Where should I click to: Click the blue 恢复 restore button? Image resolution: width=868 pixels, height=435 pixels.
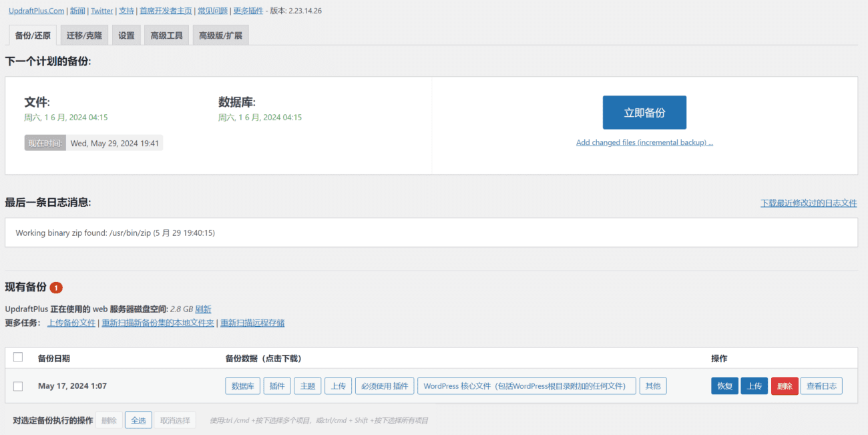pos(724,386)
